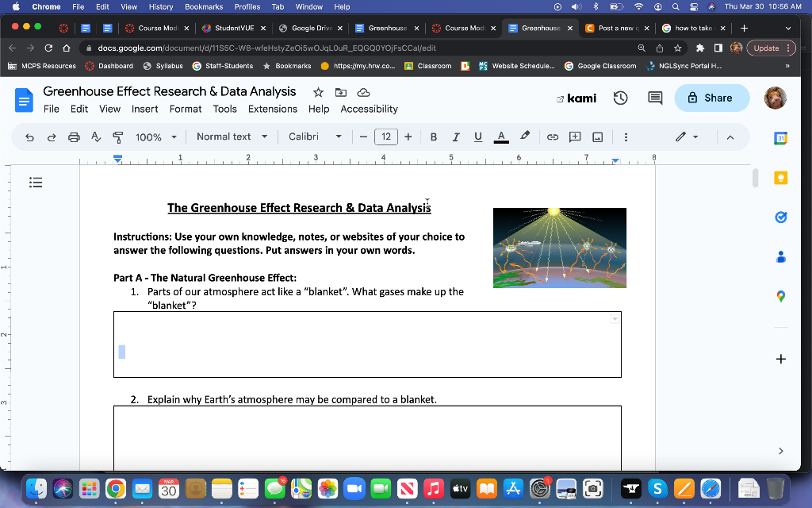Get add-ons with the plus icon
The width and height of the screenshot is (812, 508).
pos(781,359)
